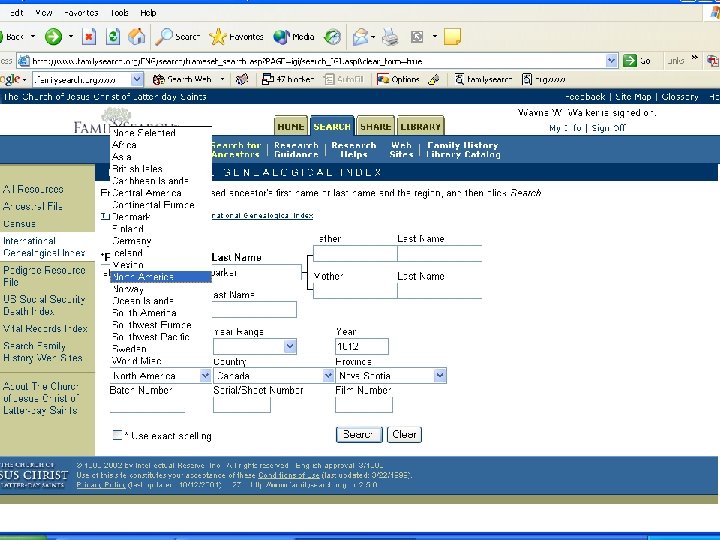720x540 pixels.
Task: Open the Mail envelope toolbar icon
Action: [361, 37]
